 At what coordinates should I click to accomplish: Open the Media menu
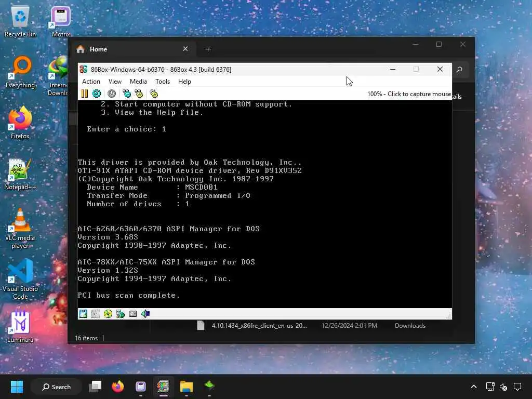pos(138,82)
